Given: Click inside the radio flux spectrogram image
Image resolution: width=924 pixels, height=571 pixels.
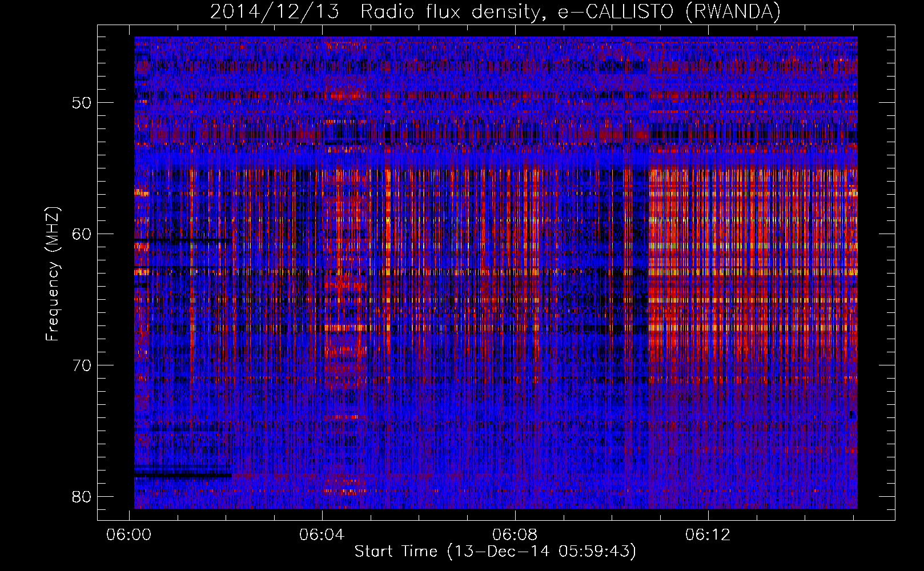Looking at the screenshot, I should 496,272.
